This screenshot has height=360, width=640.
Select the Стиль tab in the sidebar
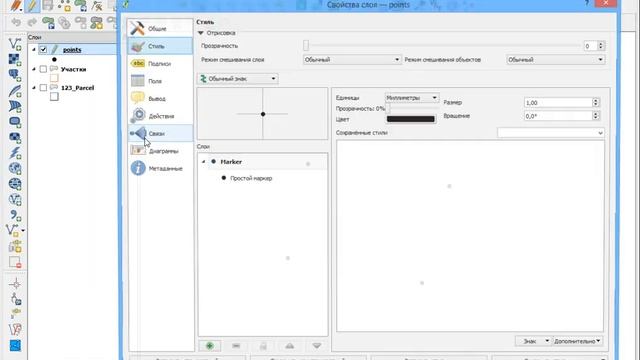click(160, 46)
